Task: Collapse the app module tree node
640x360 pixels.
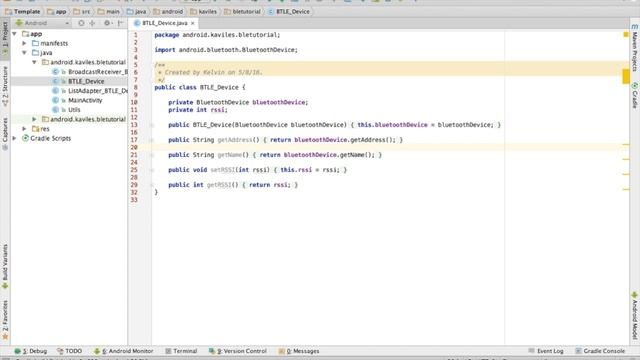Action: [15, 34]
